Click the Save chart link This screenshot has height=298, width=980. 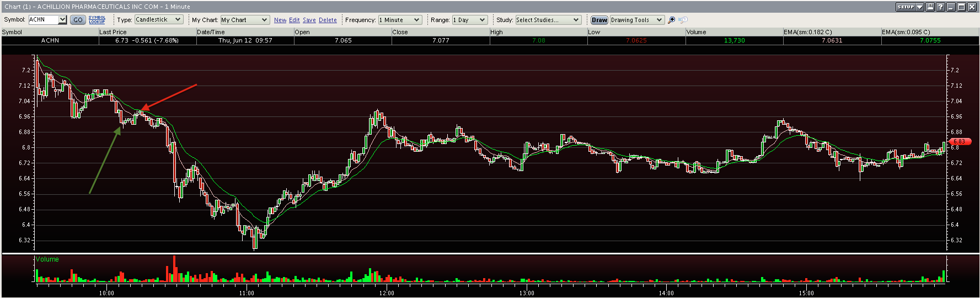(x=309, y=20)
